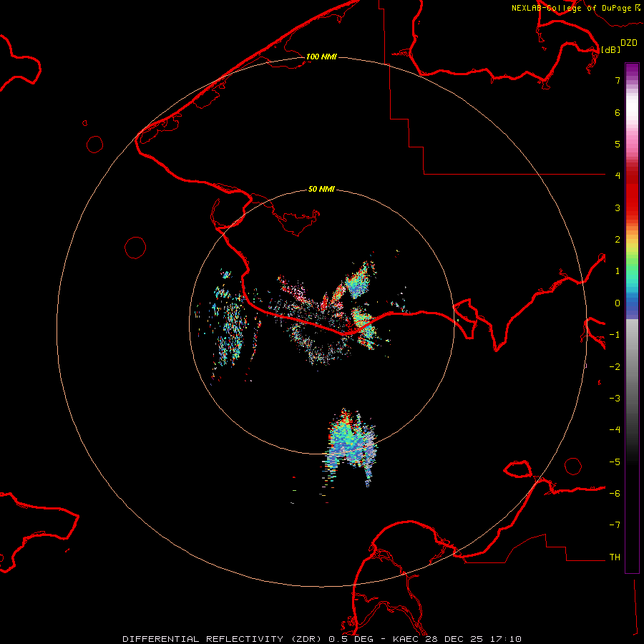Click the [dB] unit label
This screenshot has height=644, width=644.
(x=610, y=49)
